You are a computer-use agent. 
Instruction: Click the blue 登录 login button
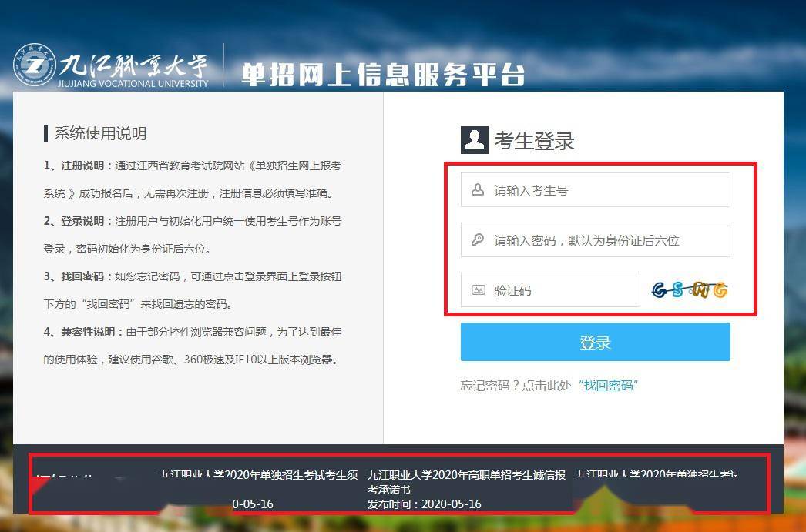pos(595,342)
